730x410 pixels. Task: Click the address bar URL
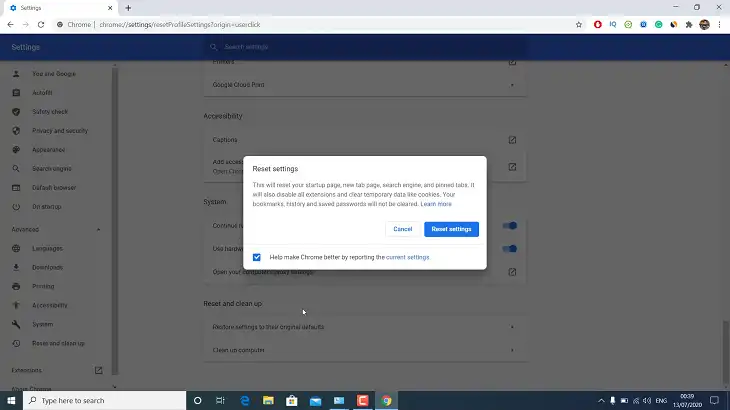(x=180, y=25)
